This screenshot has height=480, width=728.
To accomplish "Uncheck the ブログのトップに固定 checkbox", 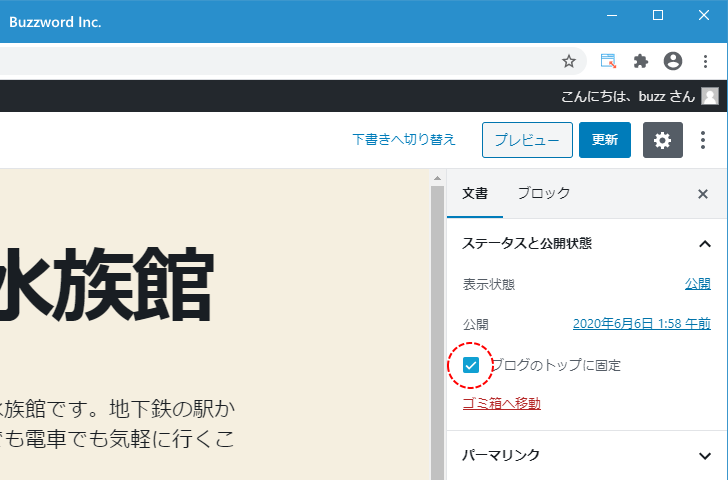I will coord(471,365).
